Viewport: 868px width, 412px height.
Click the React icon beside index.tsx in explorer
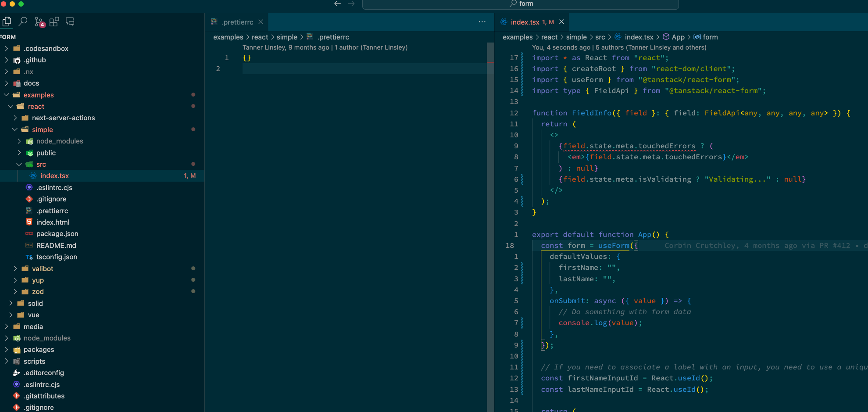(x=33, y=176)
